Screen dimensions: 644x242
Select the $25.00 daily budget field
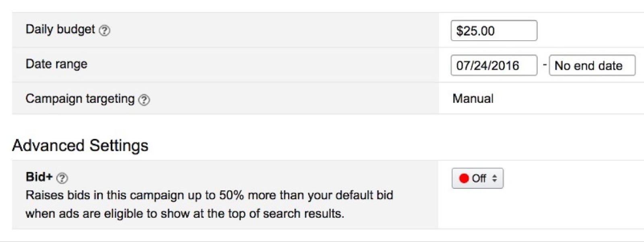(493, 31)
